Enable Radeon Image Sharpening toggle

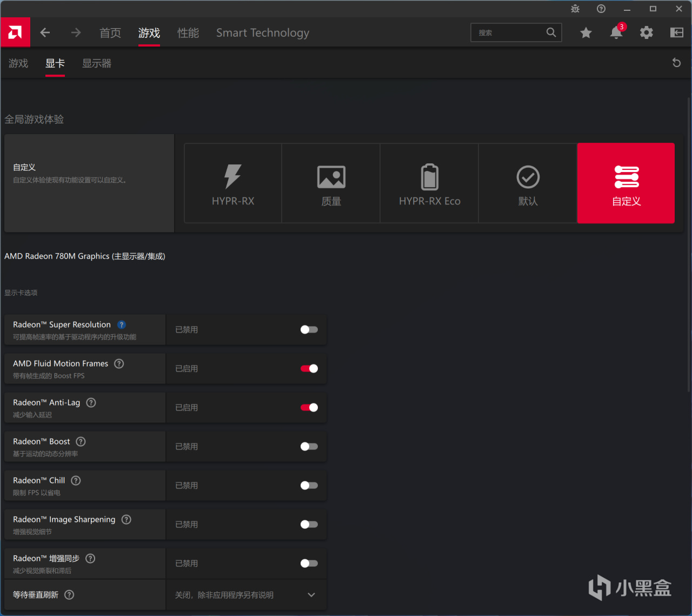[309, 525]
